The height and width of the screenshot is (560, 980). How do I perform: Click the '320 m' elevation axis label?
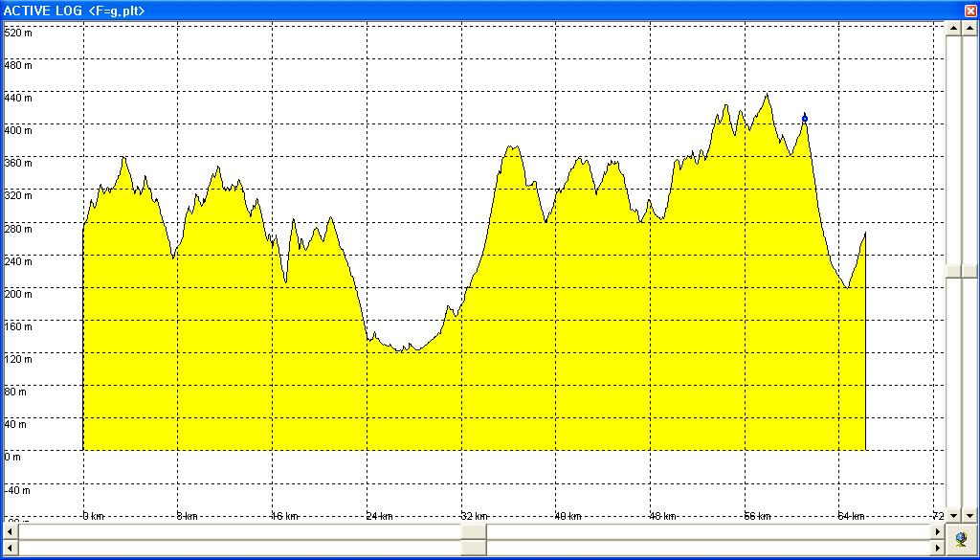[17, 195]
